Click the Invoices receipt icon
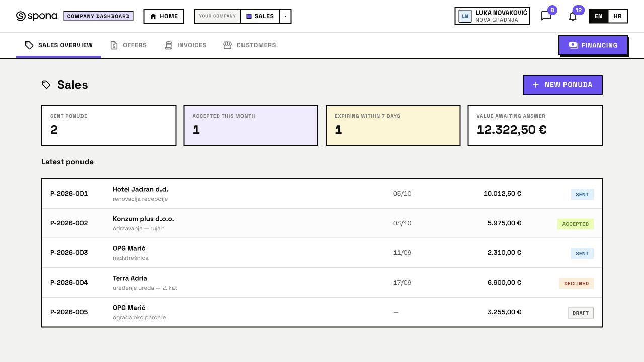The height and width of the screenshot is (362, 644). [x=169, y=45]
